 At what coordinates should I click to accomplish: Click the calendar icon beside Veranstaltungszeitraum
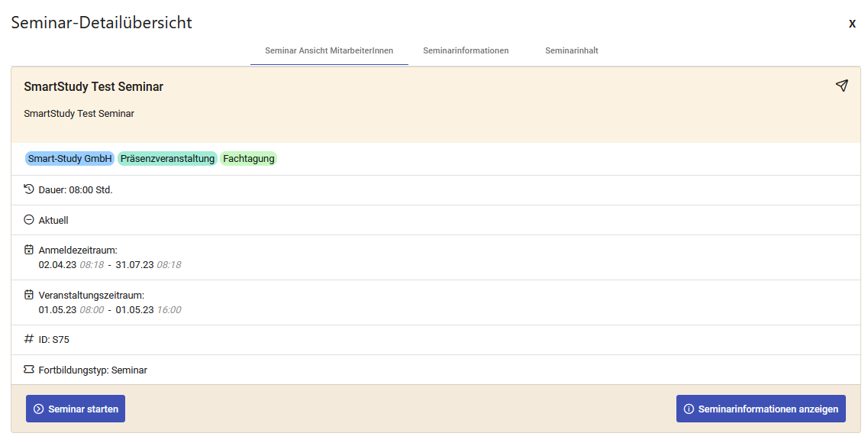pos(29,295)
